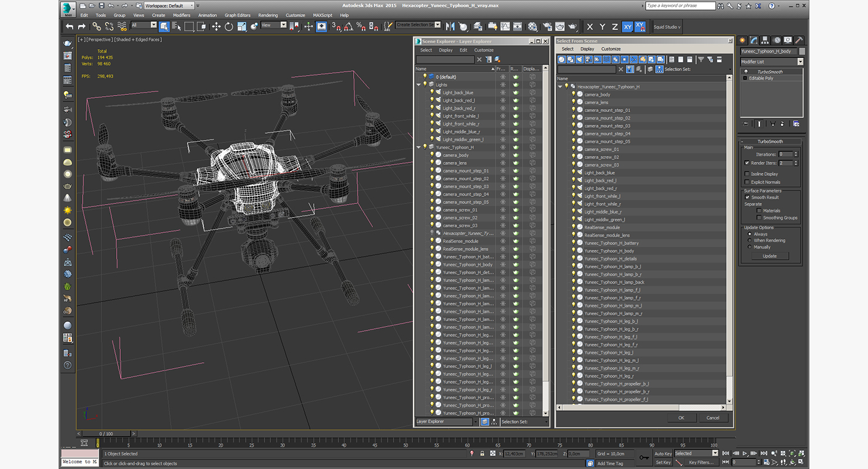The width and height of the screenshot is (868, 469).
Task: Open the Graph Editors menu
Action: tap(238, 15)
